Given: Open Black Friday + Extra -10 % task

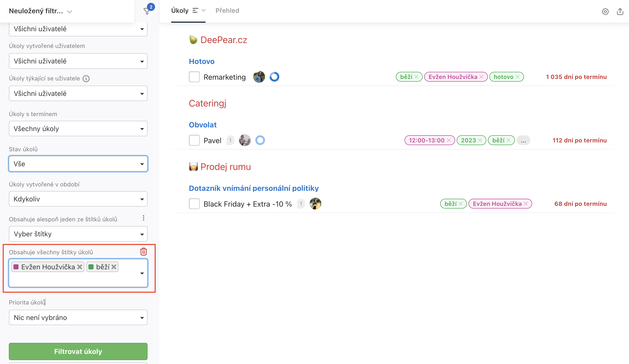Looking at the screenshot, I should pos(248,204).
